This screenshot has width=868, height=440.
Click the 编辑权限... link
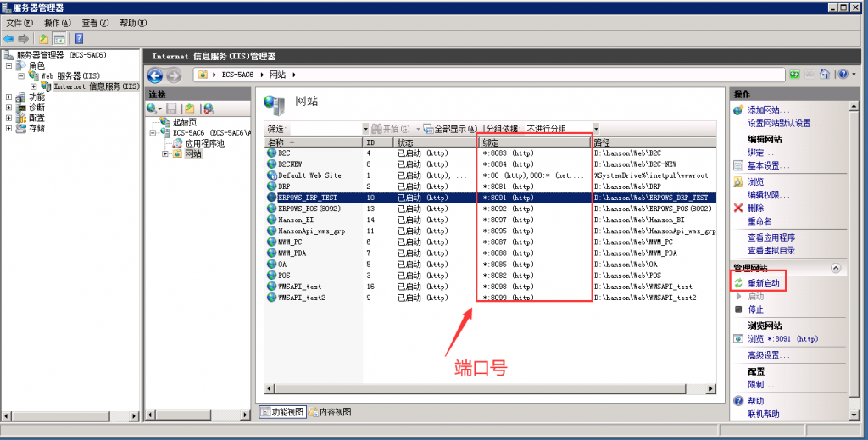point(769,195)
